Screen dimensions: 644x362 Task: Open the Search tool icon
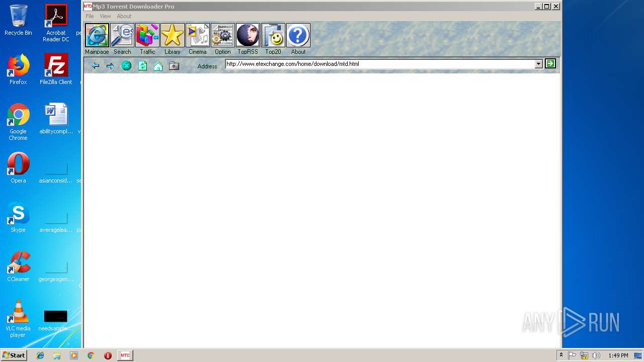pos(122,35)
